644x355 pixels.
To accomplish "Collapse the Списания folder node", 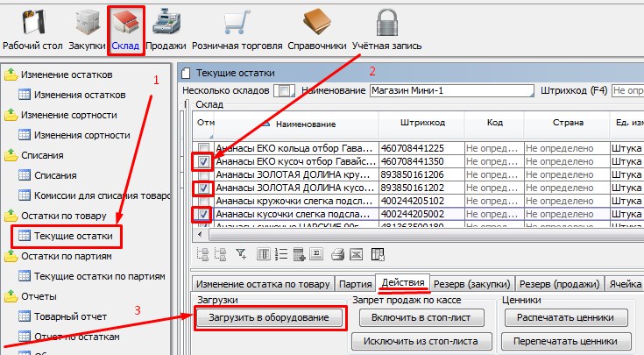I will (11, 155).
